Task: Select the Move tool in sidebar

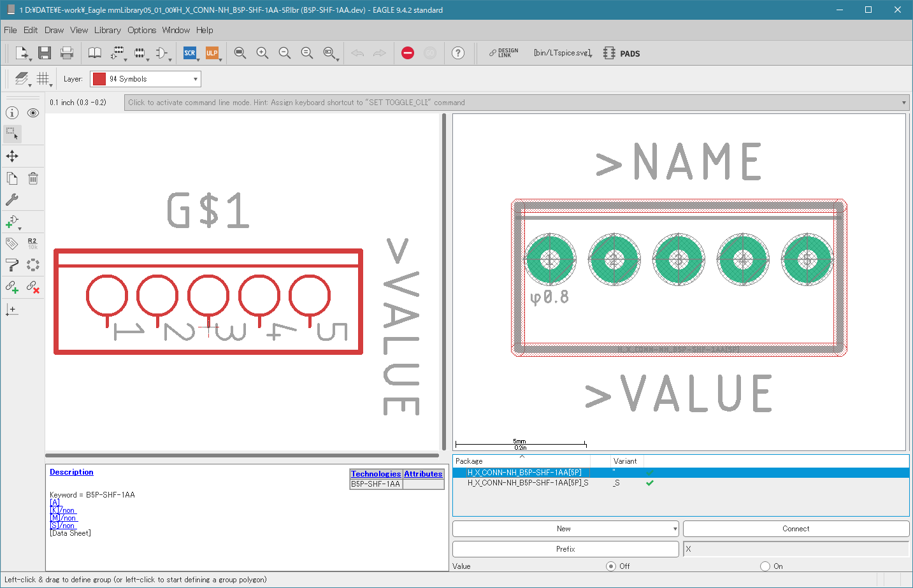Action: pyautogui.click(x=12, y=156)
